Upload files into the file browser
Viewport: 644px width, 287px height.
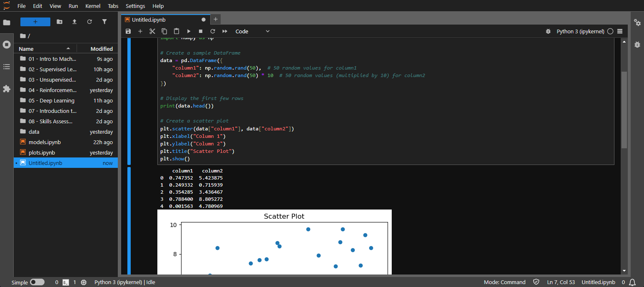click(x=74, y=21)
